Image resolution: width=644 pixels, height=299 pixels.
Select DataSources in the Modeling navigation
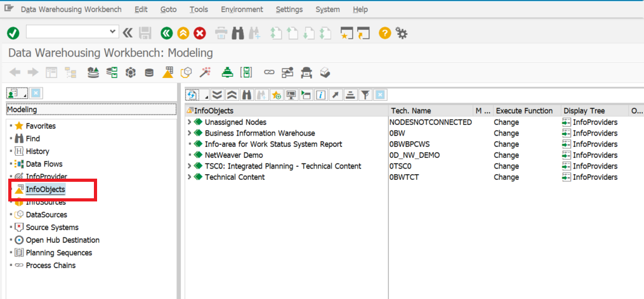pos(46,215)
